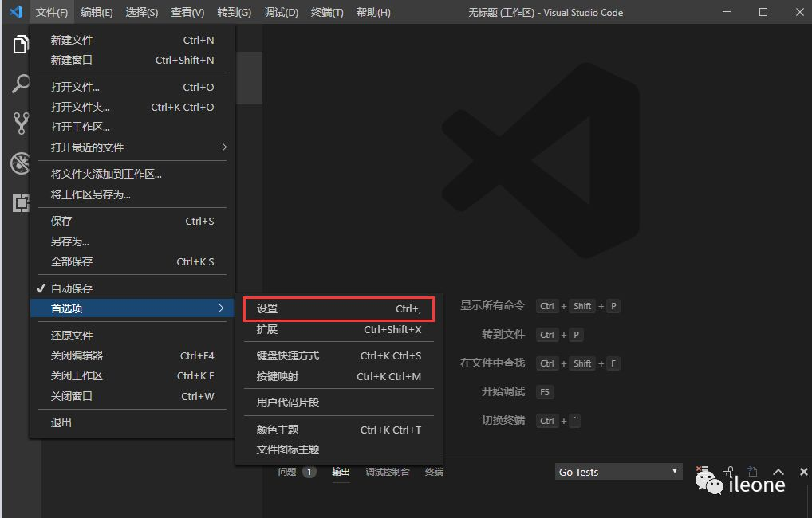
Task: Choose 将文件夹添加到工作区... entry
Action: (132, 174)
